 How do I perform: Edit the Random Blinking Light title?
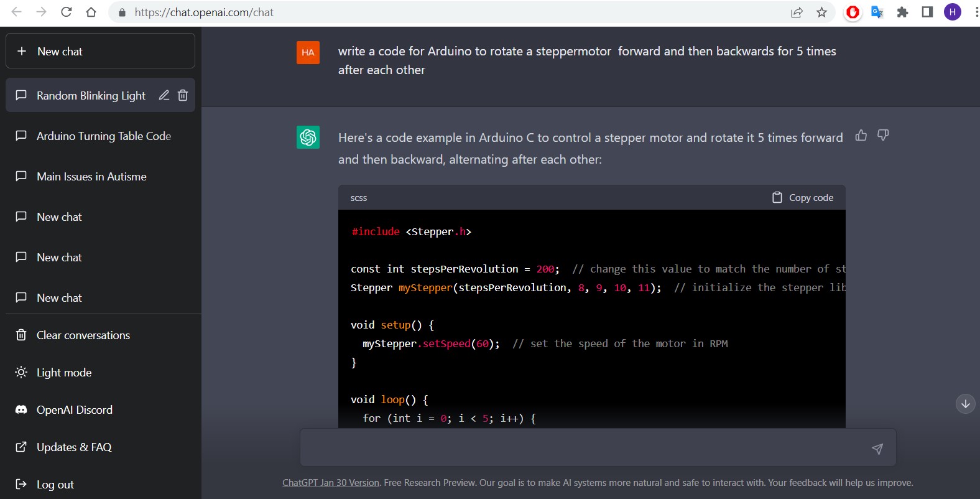point(164,95)
